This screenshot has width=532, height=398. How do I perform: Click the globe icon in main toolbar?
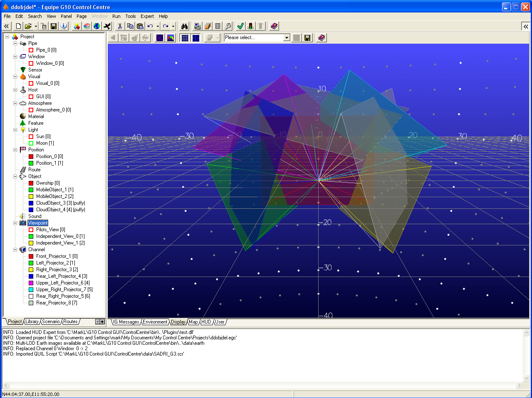pyautogui.click(x=97, y=26)
